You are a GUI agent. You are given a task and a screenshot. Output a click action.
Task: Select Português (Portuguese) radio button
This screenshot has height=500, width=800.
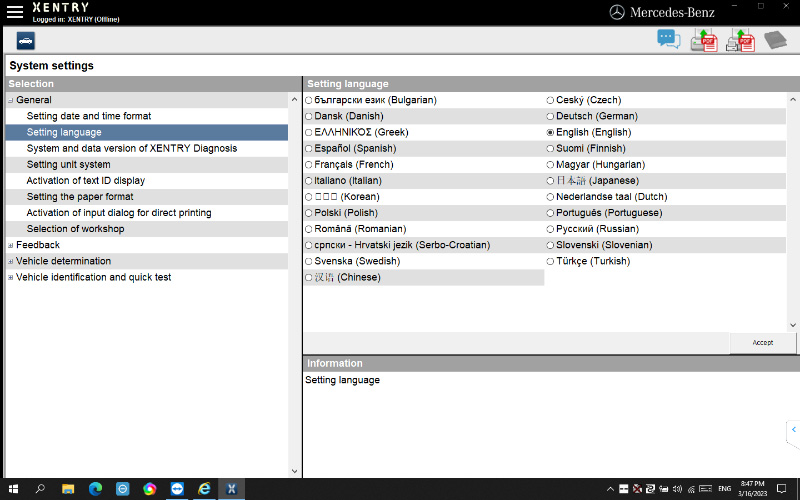click(x=550, y=213)
